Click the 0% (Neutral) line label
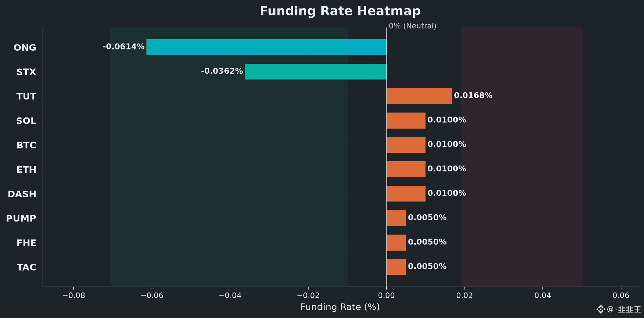This screenshot has height=318, width=644. [412, 26]
